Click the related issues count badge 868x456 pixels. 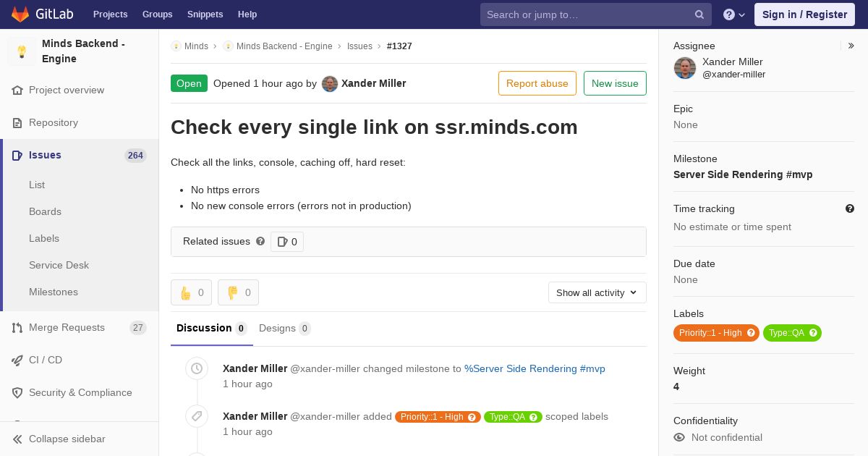287,242
